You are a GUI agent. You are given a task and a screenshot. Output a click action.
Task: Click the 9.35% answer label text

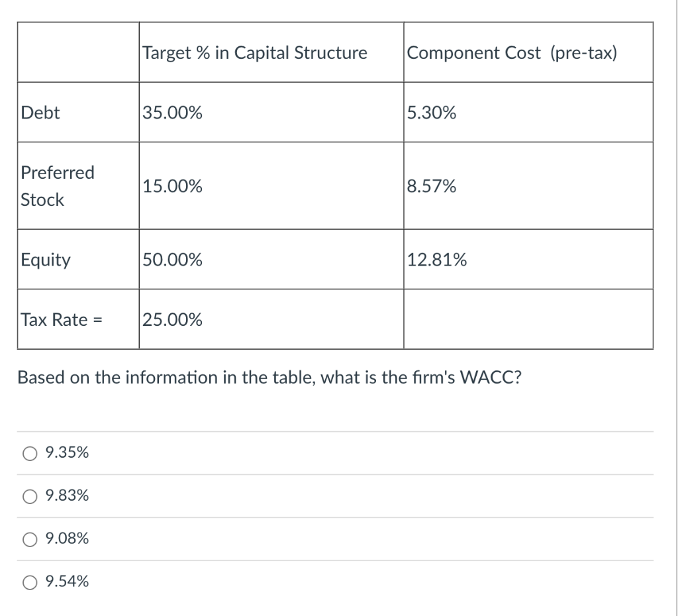[66, 452]
